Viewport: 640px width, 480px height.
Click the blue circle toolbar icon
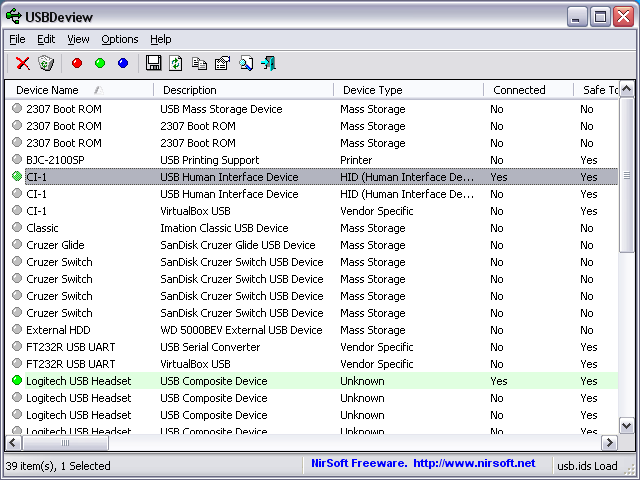pos(123,63)
